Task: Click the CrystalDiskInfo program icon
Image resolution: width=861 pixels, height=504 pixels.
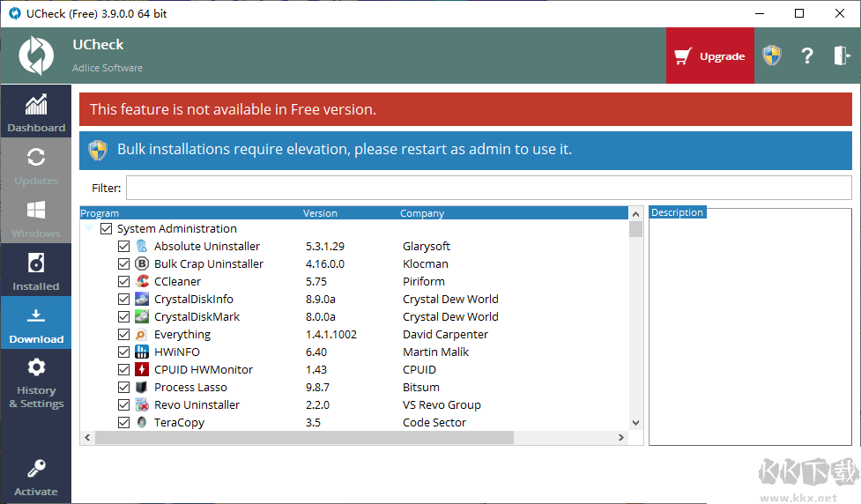Action: pos(142,299)
